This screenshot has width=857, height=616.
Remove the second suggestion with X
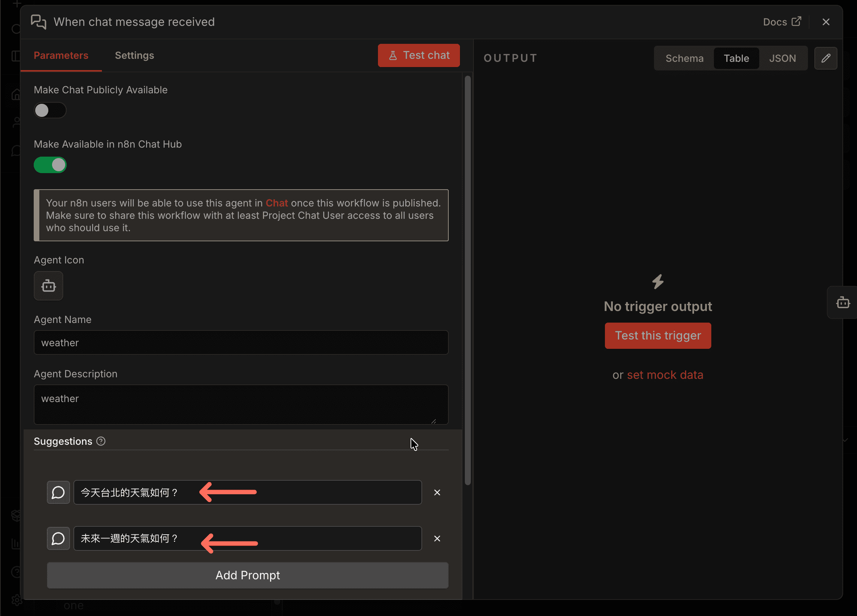point(437,538)
